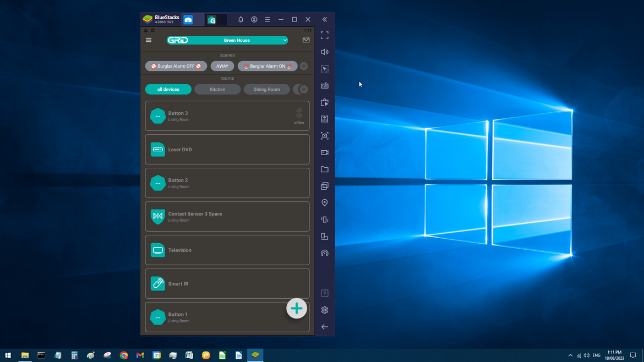The width and height of the screenshot is (644, 362).
Task: Toggle BlueStacks volume speaker icon
Action: tap(325, 52)
